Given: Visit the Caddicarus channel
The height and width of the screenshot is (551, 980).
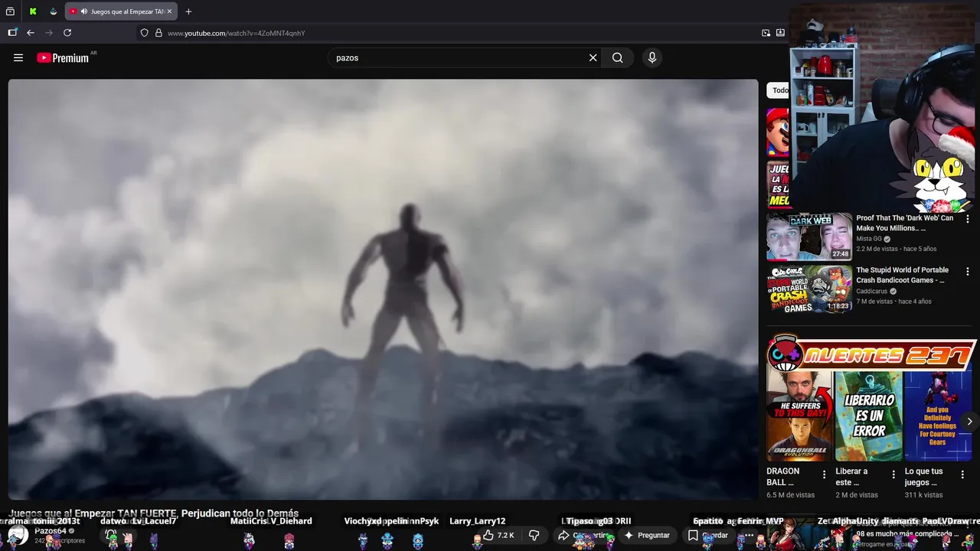Looking at the screenshot, I should 873,291.
